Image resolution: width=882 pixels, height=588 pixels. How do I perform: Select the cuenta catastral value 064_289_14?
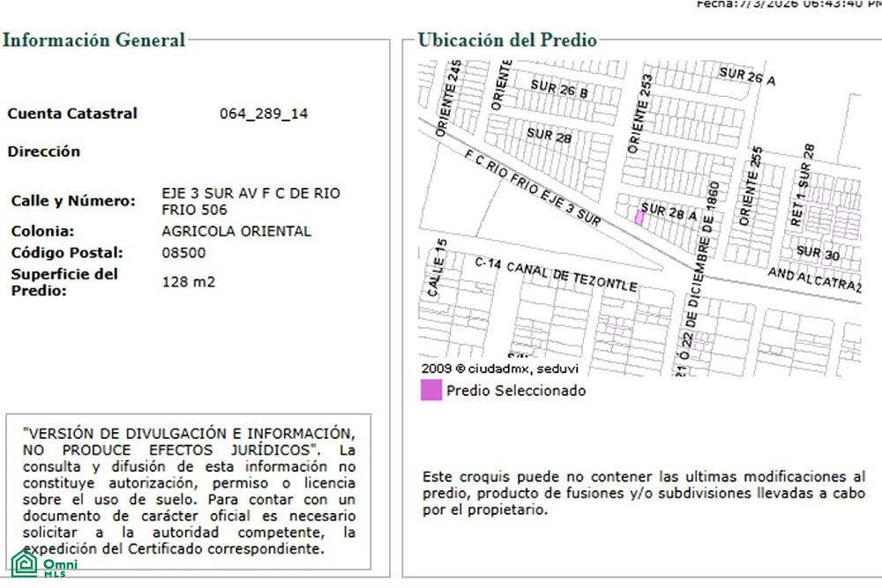pyautogui.click(x=264, y=114)
